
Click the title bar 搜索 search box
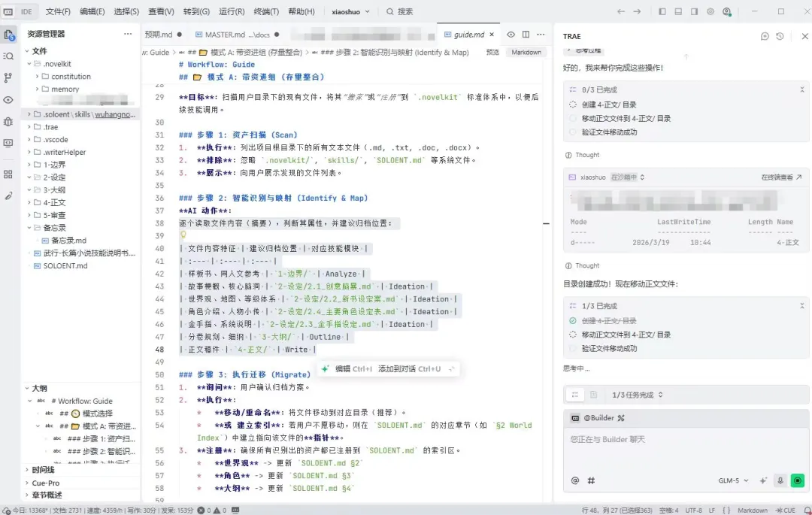click(399, 11)
